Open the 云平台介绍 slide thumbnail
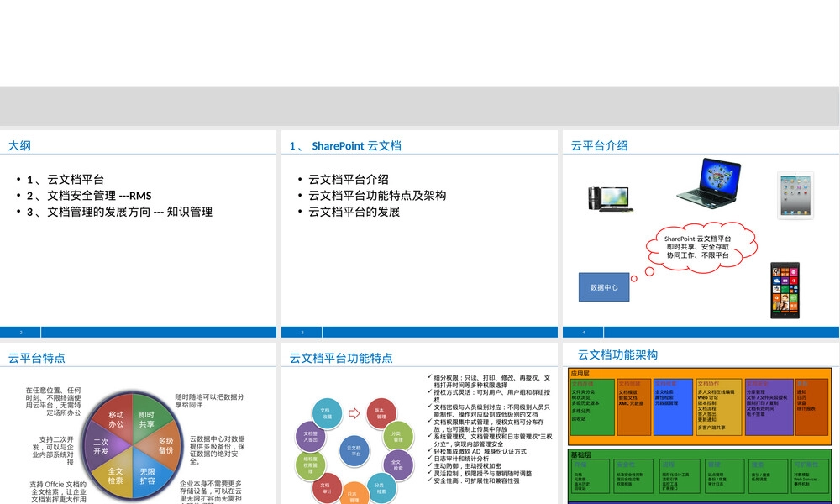 (x=701, y=234)
